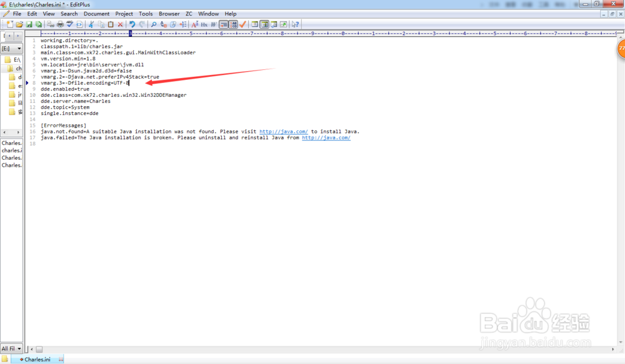Select the 'jr' folder in directory tree

(16, 95)
